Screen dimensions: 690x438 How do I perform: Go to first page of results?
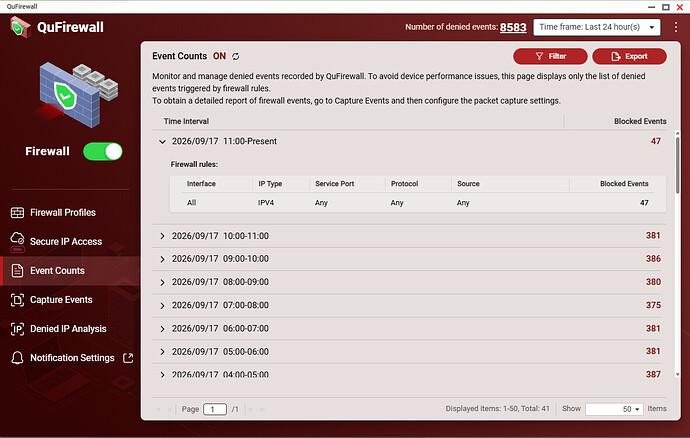(158, 409)
